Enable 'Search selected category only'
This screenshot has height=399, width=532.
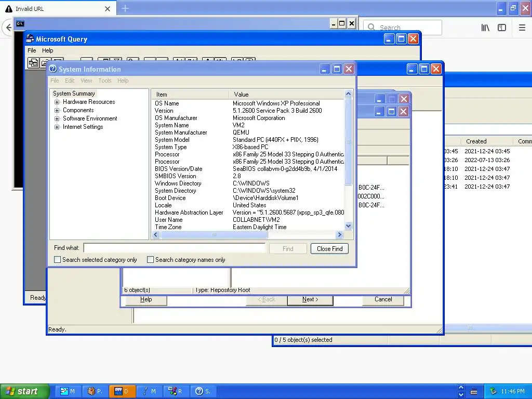click(x=57, y=260)
